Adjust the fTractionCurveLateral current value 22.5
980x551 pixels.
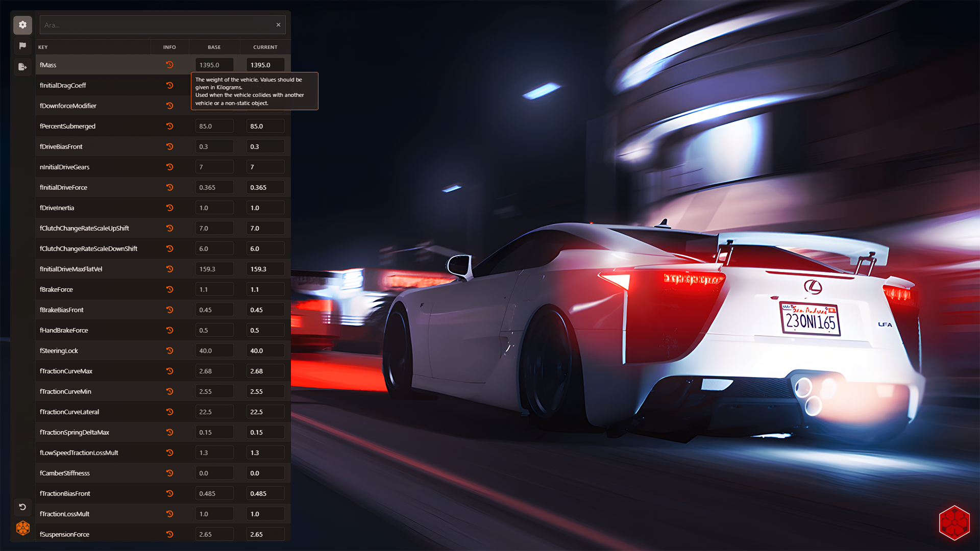coord(265,411)
